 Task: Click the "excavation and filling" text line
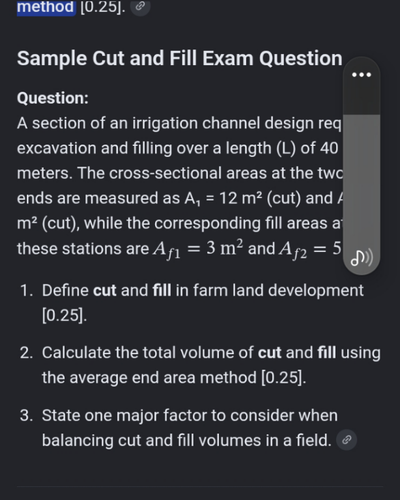(x=177, y=148)
